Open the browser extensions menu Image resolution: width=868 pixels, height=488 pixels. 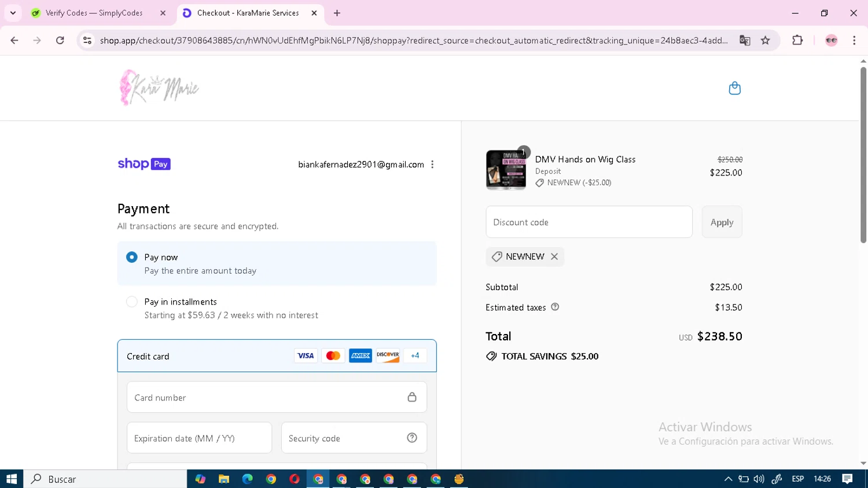(x=797, y=40)
